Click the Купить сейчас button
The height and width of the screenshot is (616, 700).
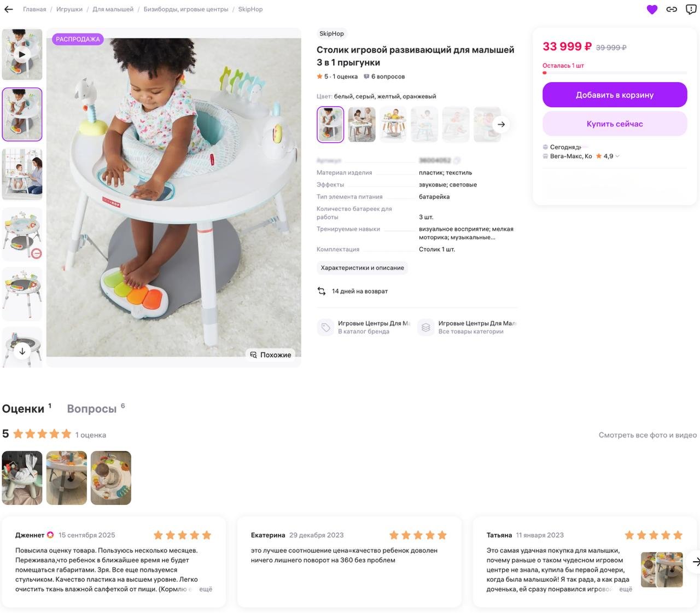pos(615,124)
